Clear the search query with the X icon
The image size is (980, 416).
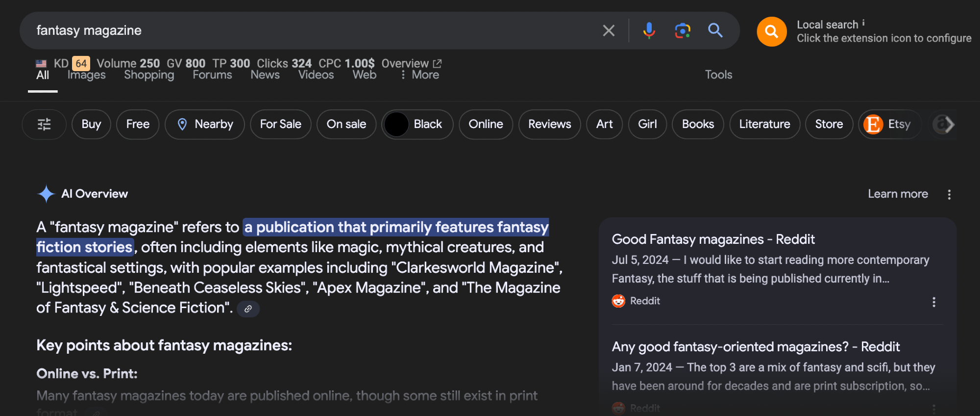pos(609,30)
